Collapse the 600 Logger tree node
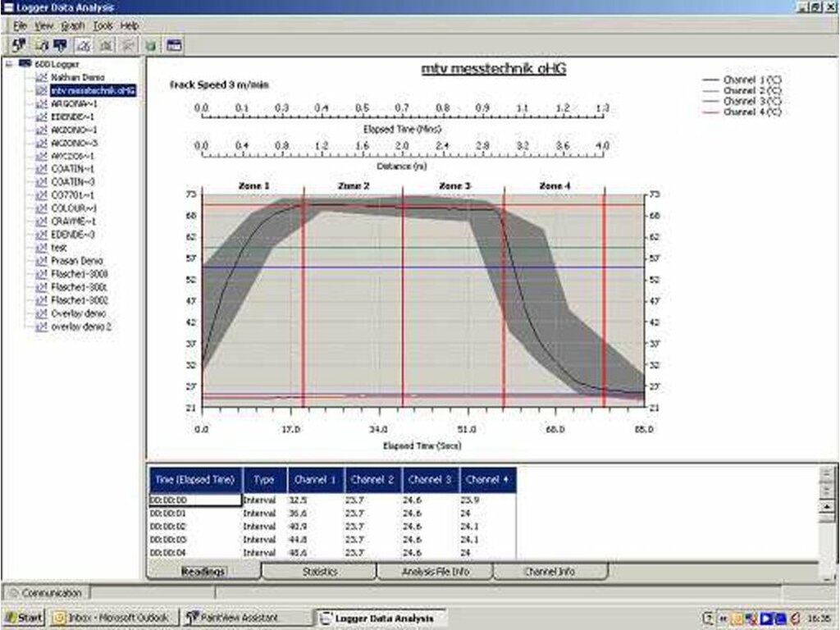840x630 pixels. pos(9,64)
